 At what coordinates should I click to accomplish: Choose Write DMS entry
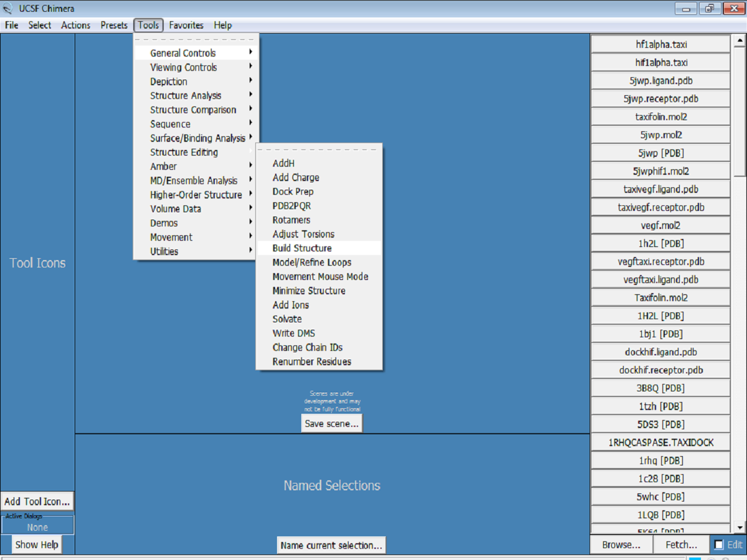click(319, 333)
